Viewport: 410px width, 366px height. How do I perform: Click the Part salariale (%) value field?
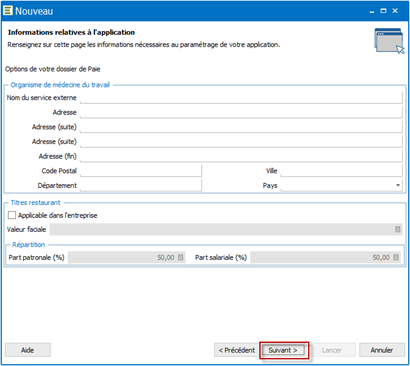325,257
